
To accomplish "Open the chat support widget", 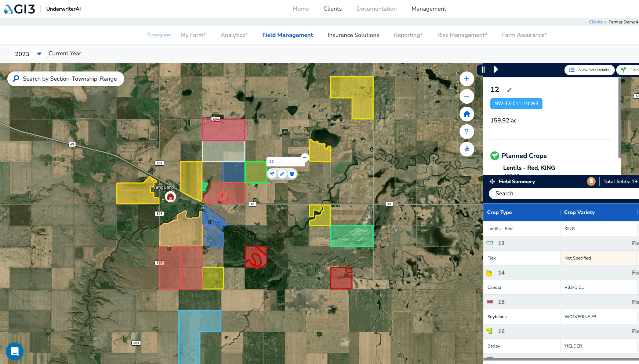I will pyautogui.click(x=15, y=352).
